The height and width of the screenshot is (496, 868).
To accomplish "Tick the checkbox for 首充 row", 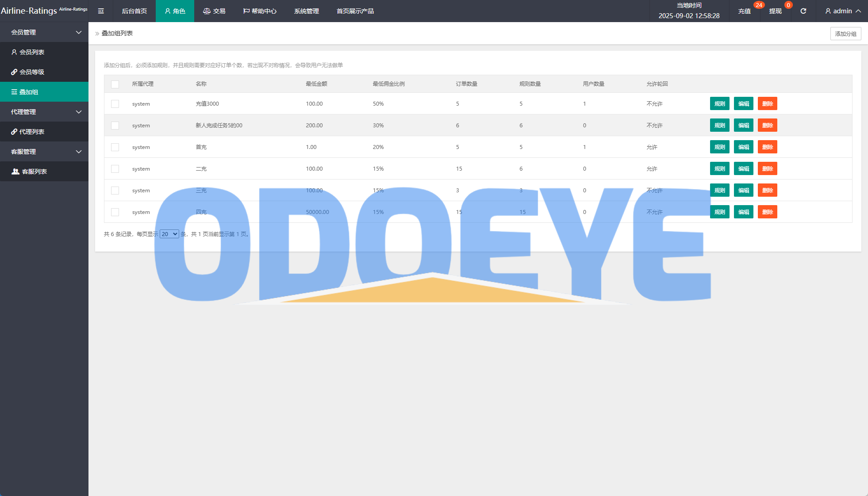I will point(115,147).
